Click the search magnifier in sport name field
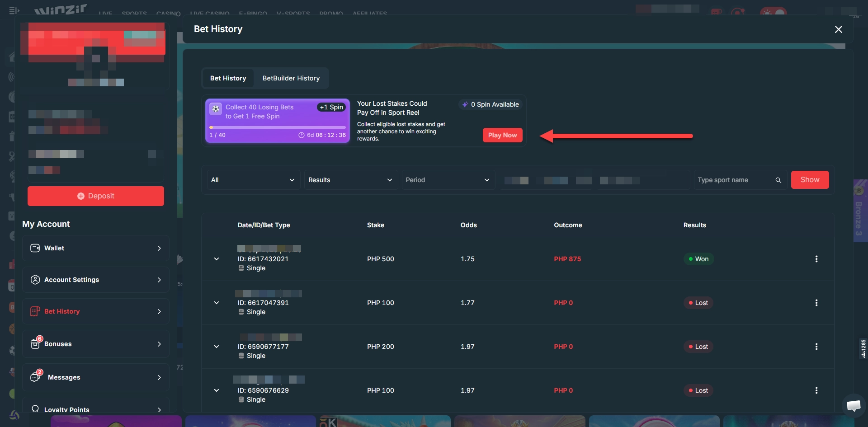This screenshot has width=868, height=427. point(778,180)
